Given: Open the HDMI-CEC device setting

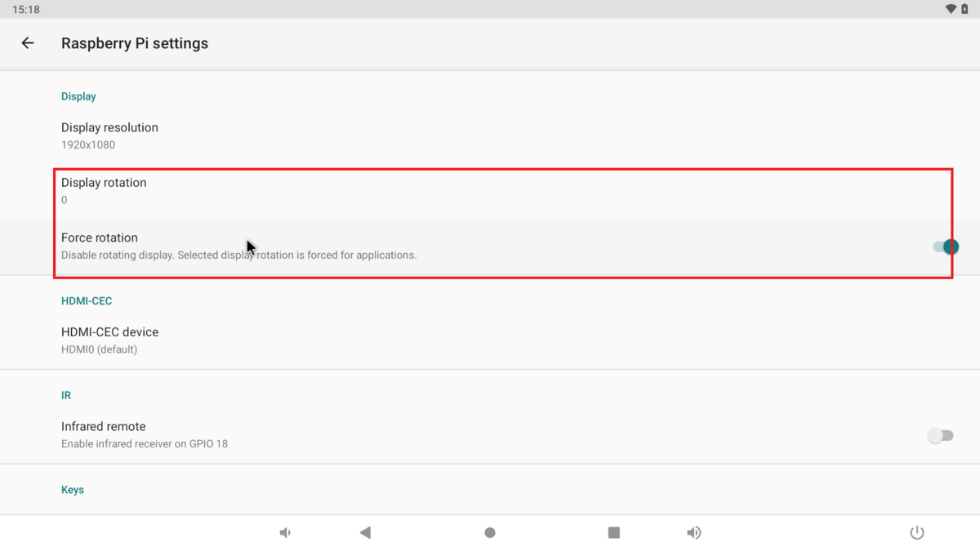Looking at the screenshot, I should 490,340.
